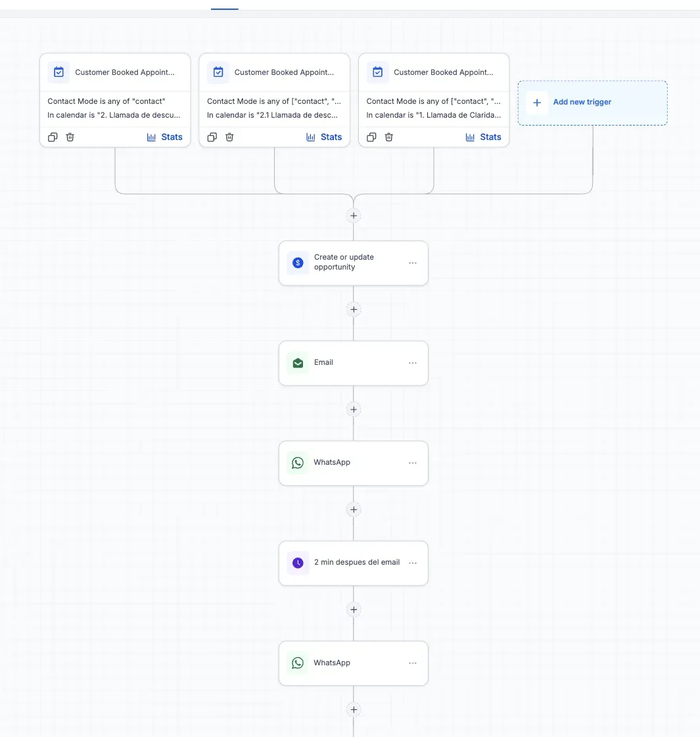Click calendar icon of the '2.1 Llamada de desc...' trigger

(218, 72)
